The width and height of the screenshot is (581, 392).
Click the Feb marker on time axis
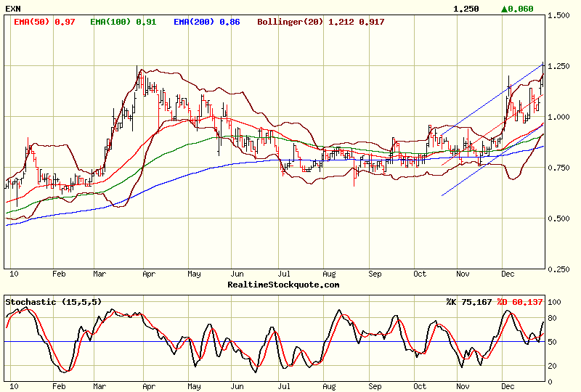(x=59, y=274)
